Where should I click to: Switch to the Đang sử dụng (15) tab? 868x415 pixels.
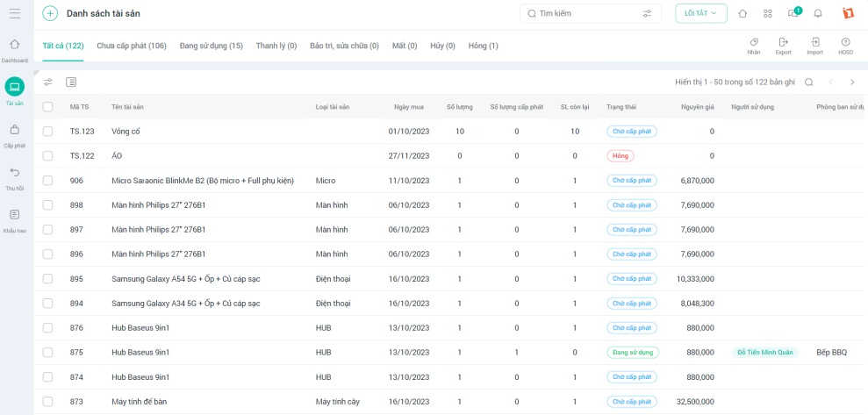pyautogui.click(x=211, y=46)
